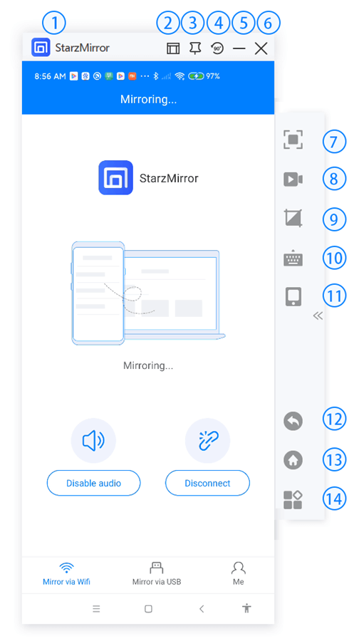Open the window layout icon in the title bar
This screenshot has width=364, height=641.
coord(173,48)
